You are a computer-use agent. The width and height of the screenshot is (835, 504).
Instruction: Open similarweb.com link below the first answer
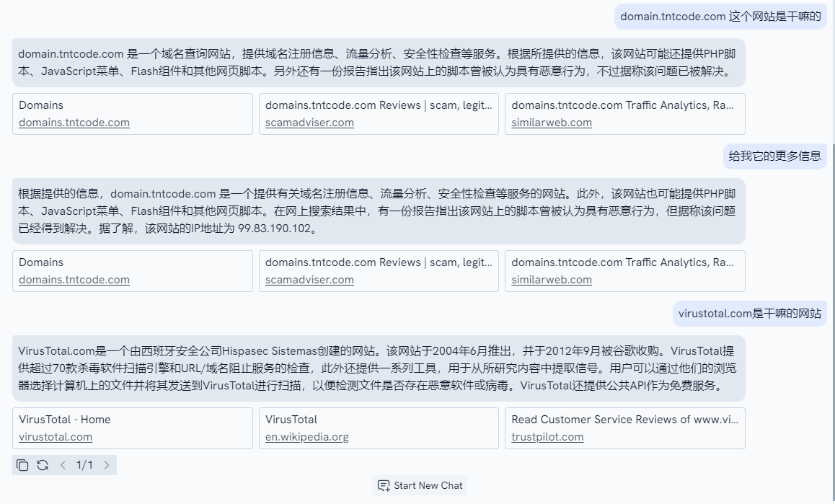[552, 123]
